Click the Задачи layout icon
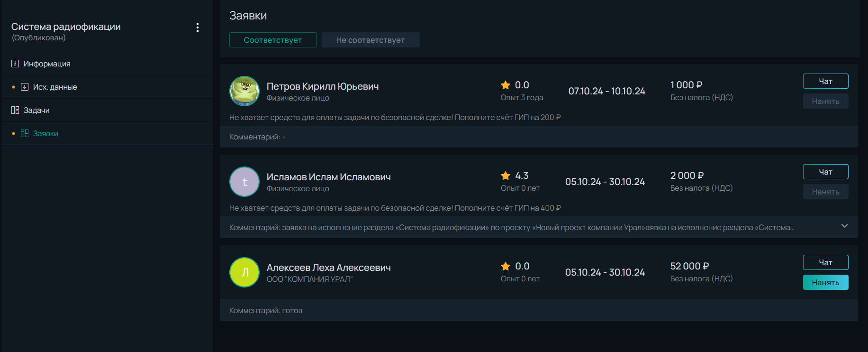Screen dimensions: 868x352 click(15, 110)
